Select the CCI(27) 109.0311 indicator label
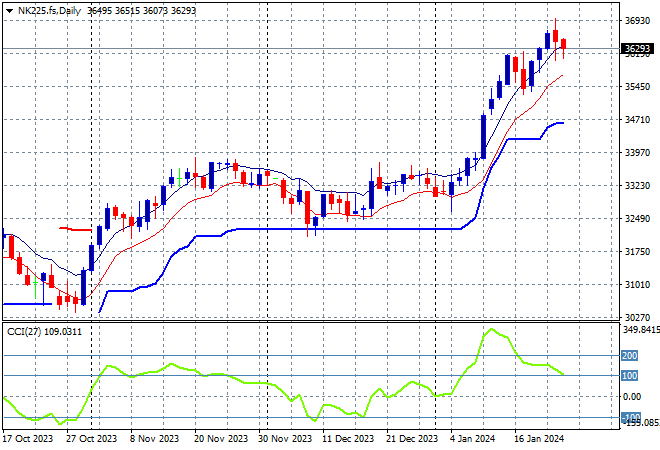Screen dimensions: 660x450 click(x=44, y=332)
